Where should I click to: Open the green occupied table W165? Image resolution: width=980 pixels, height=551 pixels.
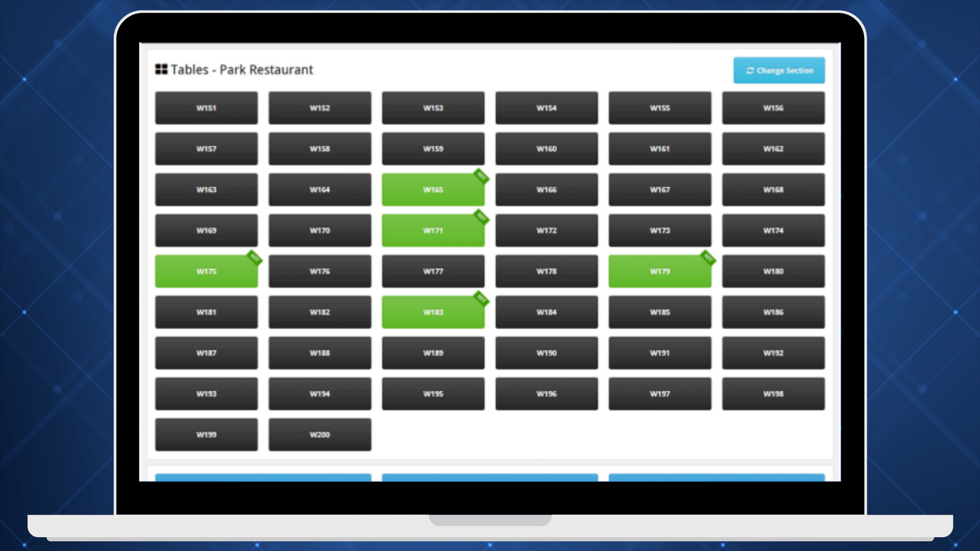[x=433, y=190]
